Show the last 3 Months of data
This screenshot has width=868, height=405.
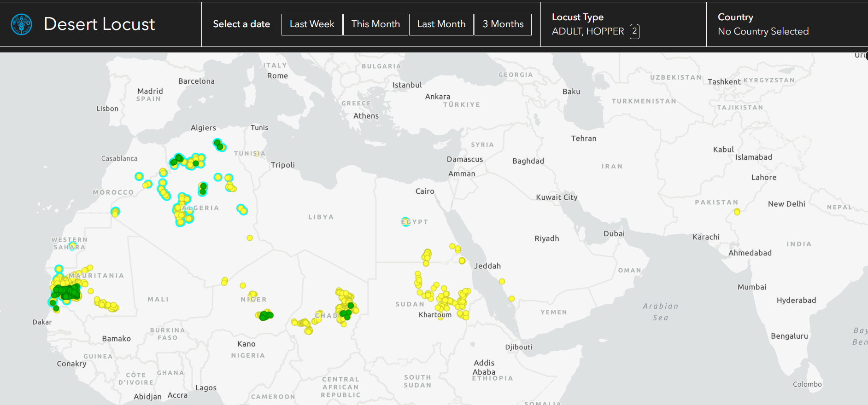(503, 24)
